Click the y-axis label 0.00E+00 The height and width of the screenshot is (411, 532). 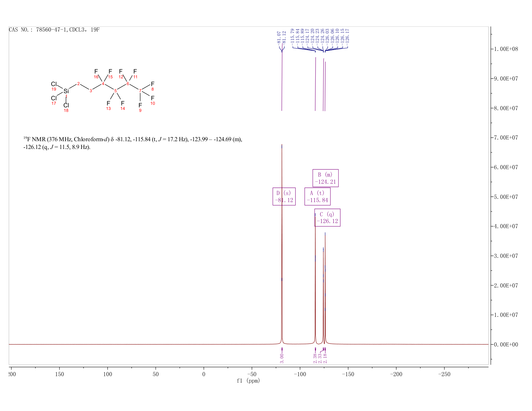pyautogui.click(x=506, y=345)
